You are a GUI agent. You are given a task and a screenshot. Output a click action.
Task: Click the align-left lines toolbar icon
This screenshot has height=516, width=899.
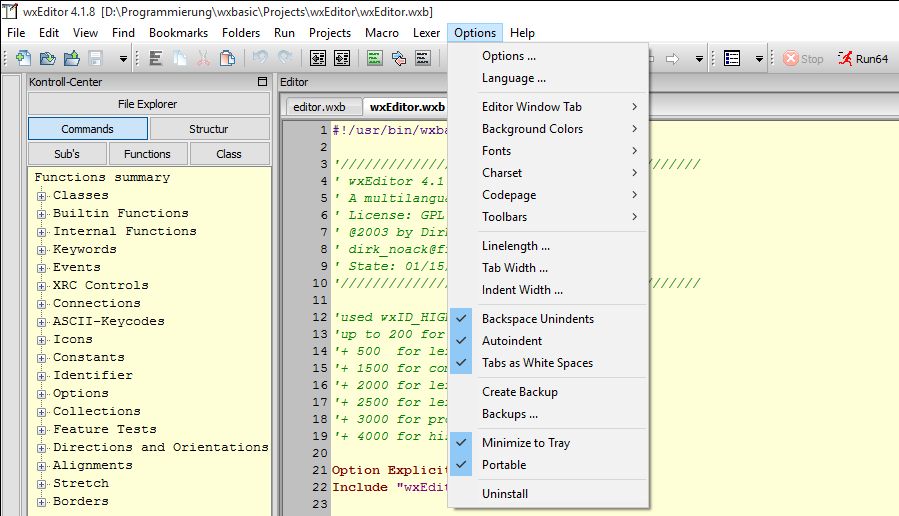click(x=155, y=59)
